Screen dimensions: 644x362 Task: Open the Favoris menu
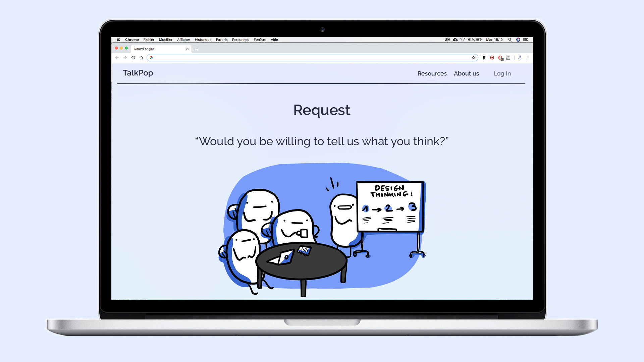[x=222, y=40]
